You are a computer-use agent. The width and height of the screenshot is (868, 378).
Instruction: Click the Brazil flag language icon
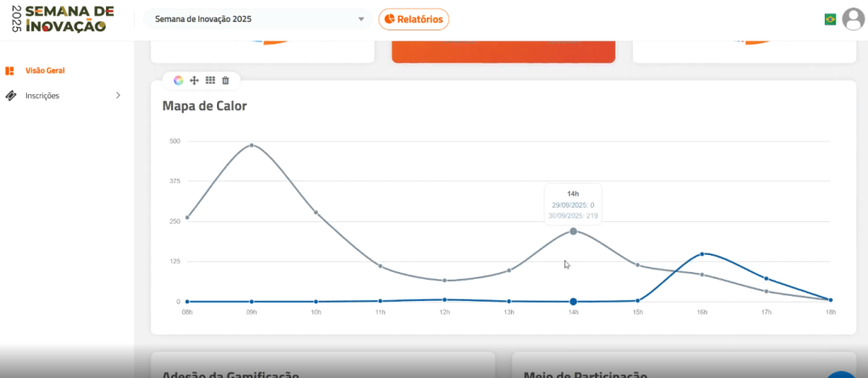(x=830, y=19)
